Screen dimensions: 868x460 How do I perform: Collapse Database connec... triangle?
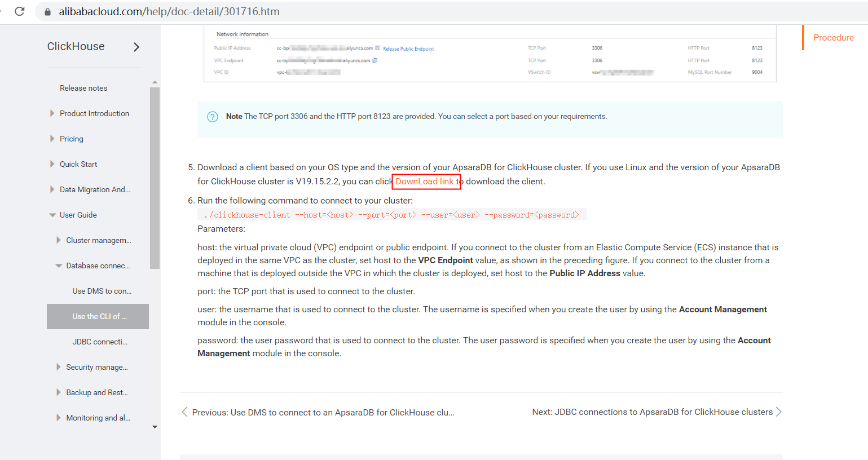(59, 266)
